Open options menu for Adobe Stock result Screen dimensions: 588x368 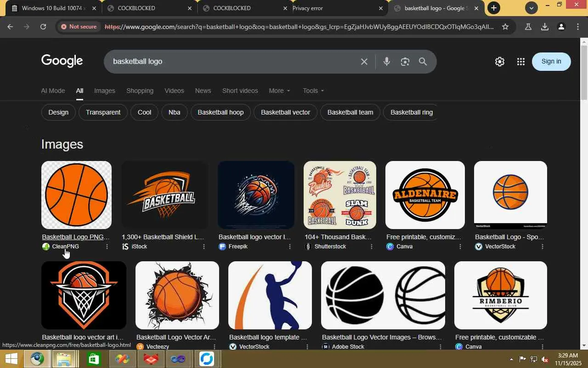pyautogui.click(x=440, y=347)
